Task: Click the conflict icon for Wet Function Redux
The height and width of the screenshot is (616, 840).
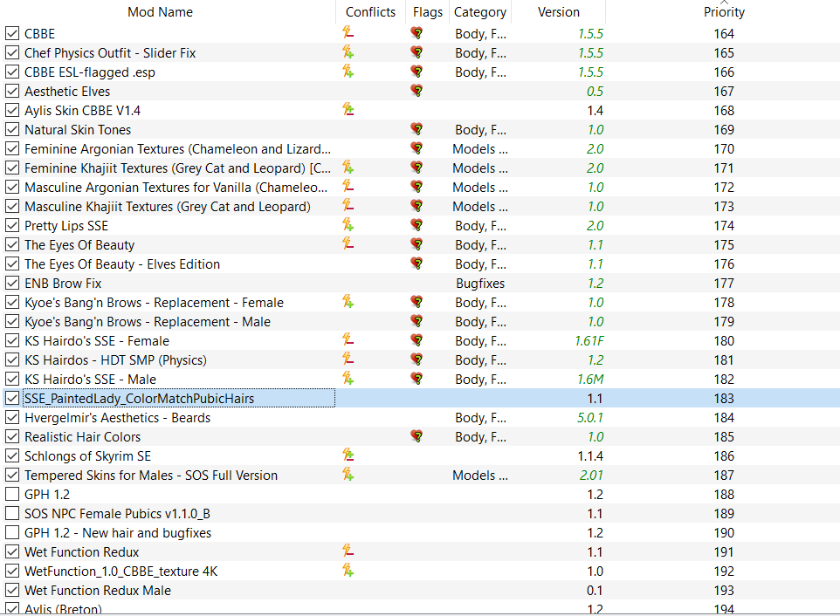Action: (348, 551)
